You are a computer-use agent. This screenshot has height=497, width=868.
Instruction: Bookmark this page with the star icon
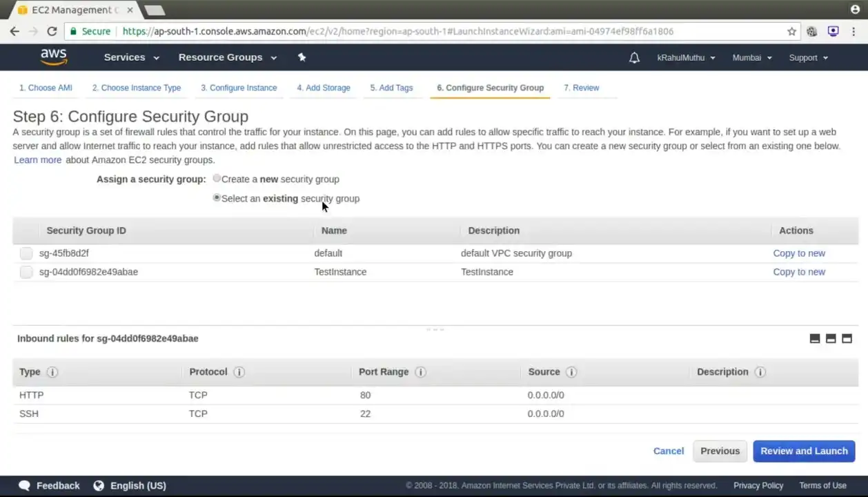coord(791,31)
